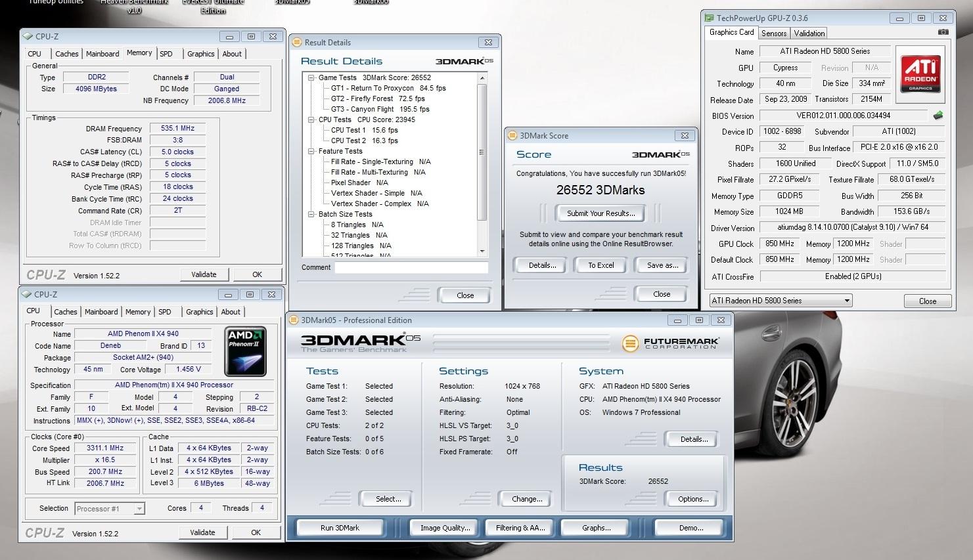Click the 3DMark05 desktop shortcut label
Viewport: 973px width, 560px height.
coord(292,2)
